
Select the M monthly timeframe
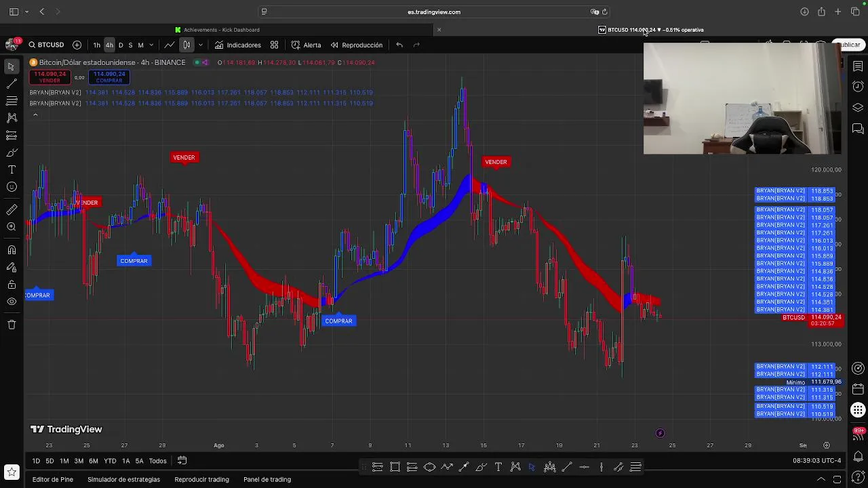tap(140, 45)
